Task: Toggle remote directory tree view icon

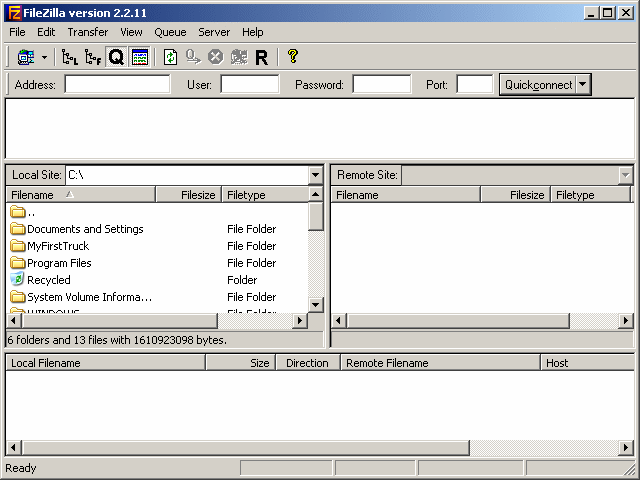Action: 93,58
